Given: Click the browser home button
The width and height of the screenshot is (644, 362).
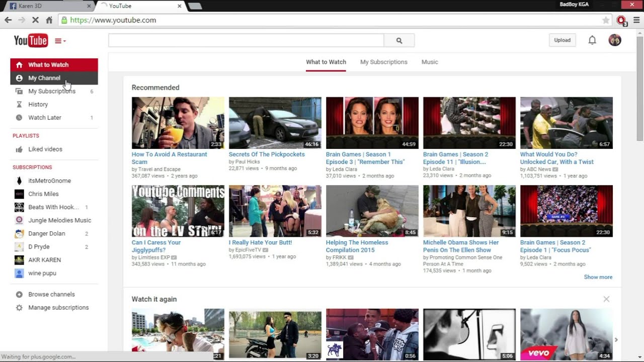Looking at the screenshot, I should tap(49, 20).
